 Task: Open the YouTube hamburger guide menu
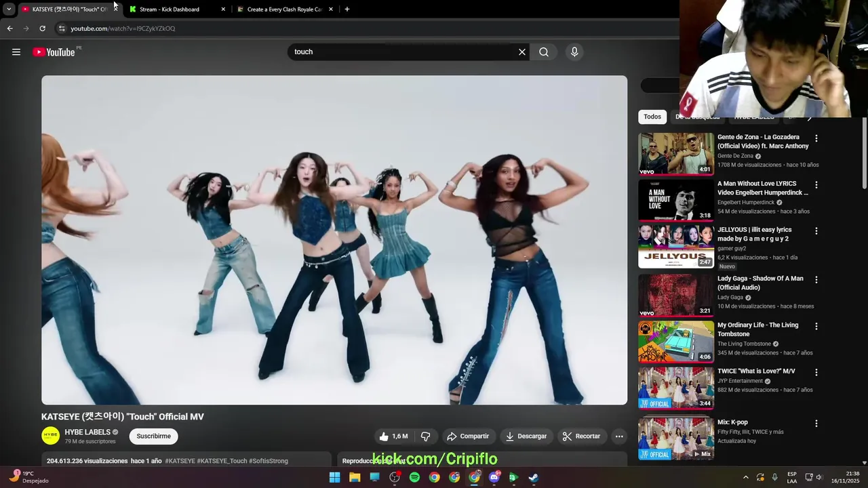click(x=16, y=52)
